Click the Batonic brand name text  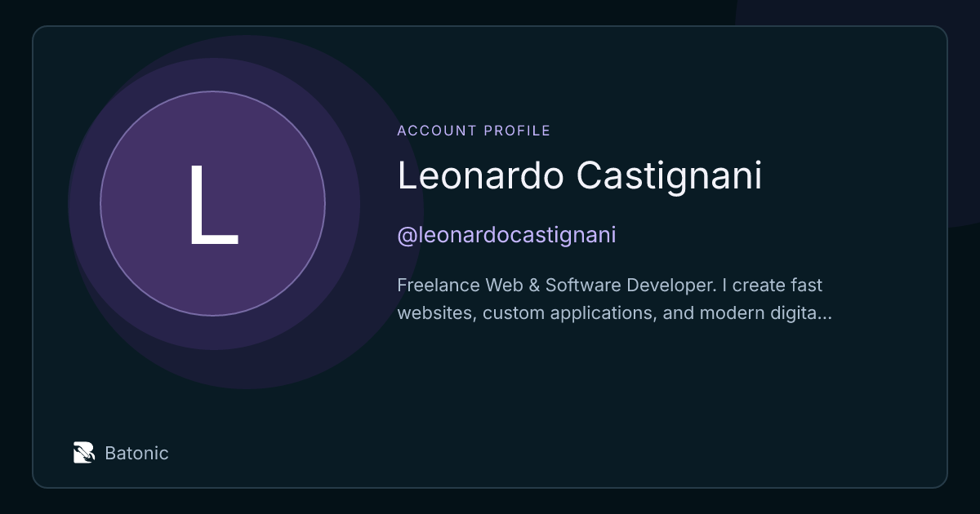point(136,454)
